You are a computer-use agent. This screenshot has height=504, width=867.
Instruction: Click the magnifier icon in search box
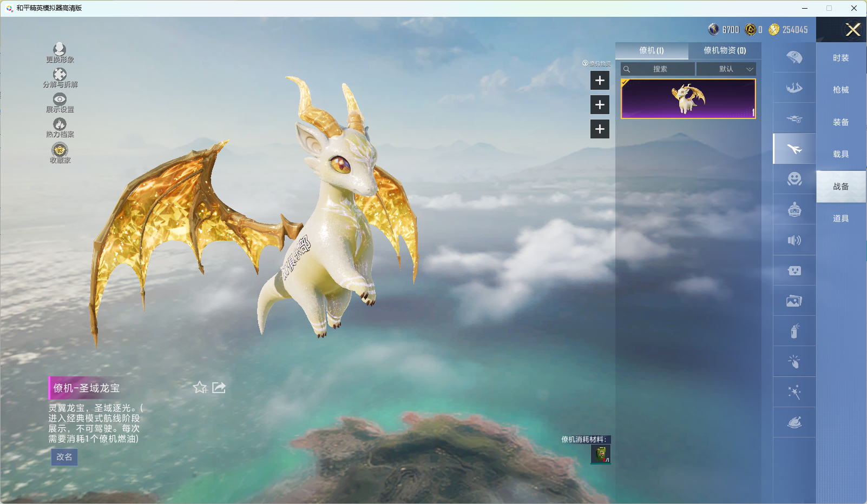(x=627, y=69)
